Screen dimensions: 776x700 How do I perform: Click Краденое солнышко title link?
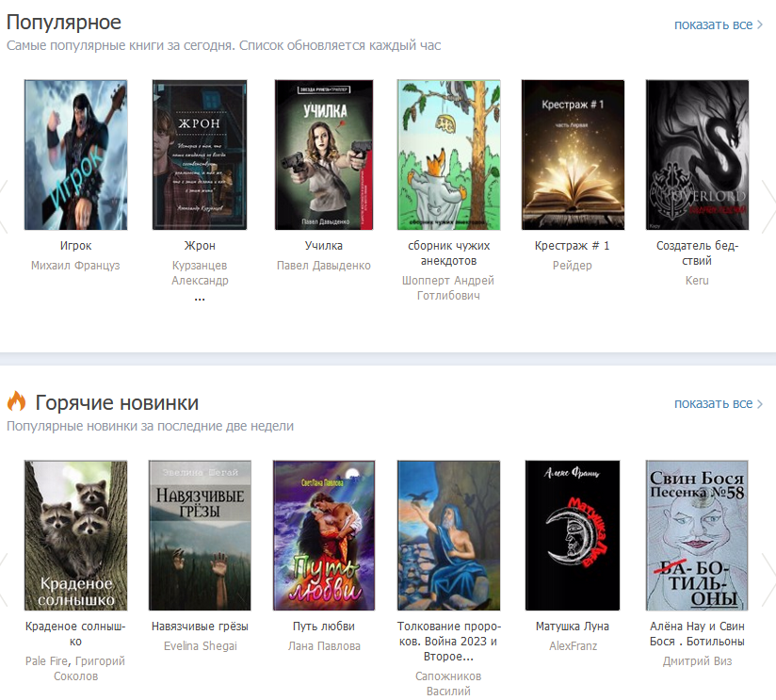pos(75,634)
